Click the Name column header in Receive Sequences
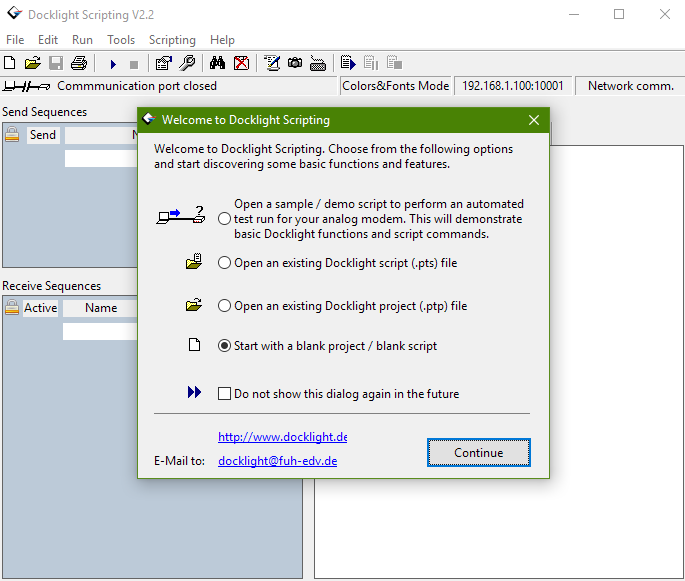The height and width of the screenshot is (581, 685). pyautogui.click(x=101, y=308)
